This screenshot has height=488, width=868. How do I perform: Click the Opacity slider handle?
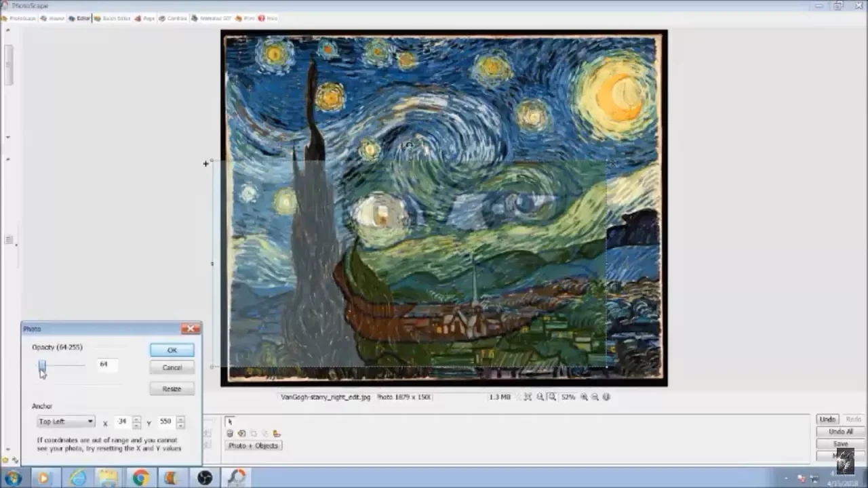pyautogui.click(x=42, y=367)
